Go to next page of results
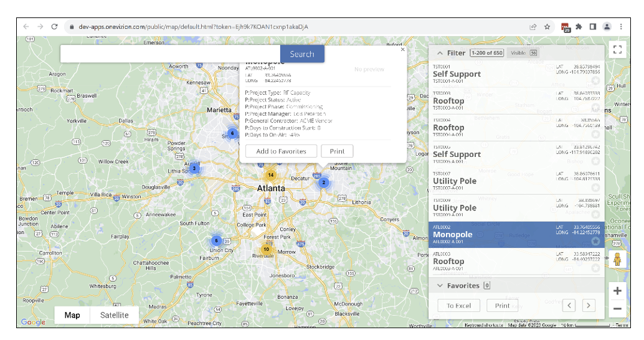Image resolution: width=644 pixels, height=340 pixels. tap(589, 305)
